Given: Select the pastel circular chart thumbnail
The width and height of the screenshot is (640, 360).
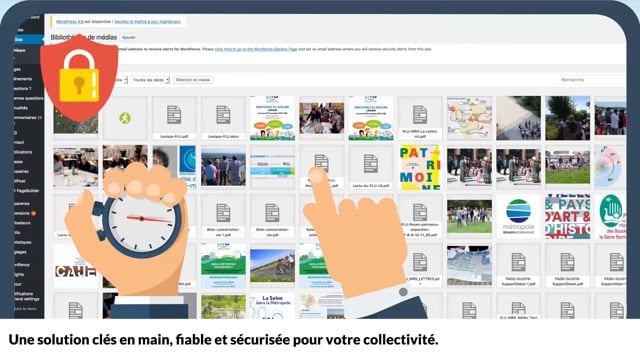Looking at the screenshot, I should (x=611, y=167).
